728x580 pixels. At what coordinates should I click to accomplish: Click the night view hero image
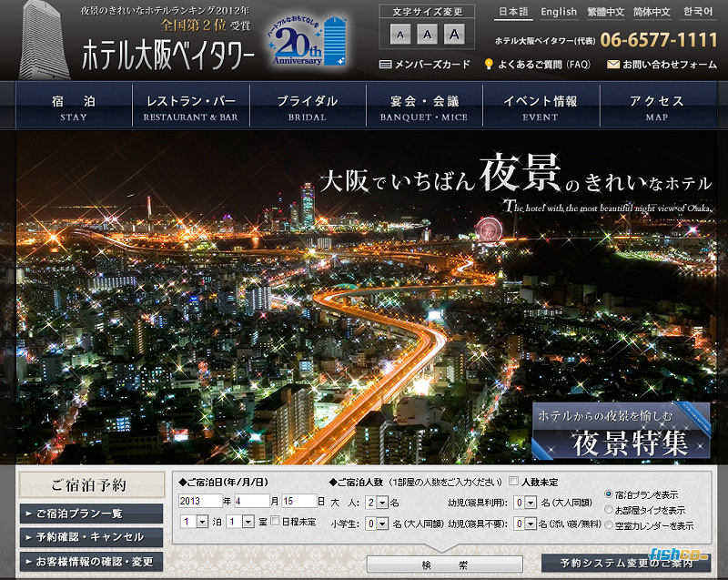coord(366,297)
